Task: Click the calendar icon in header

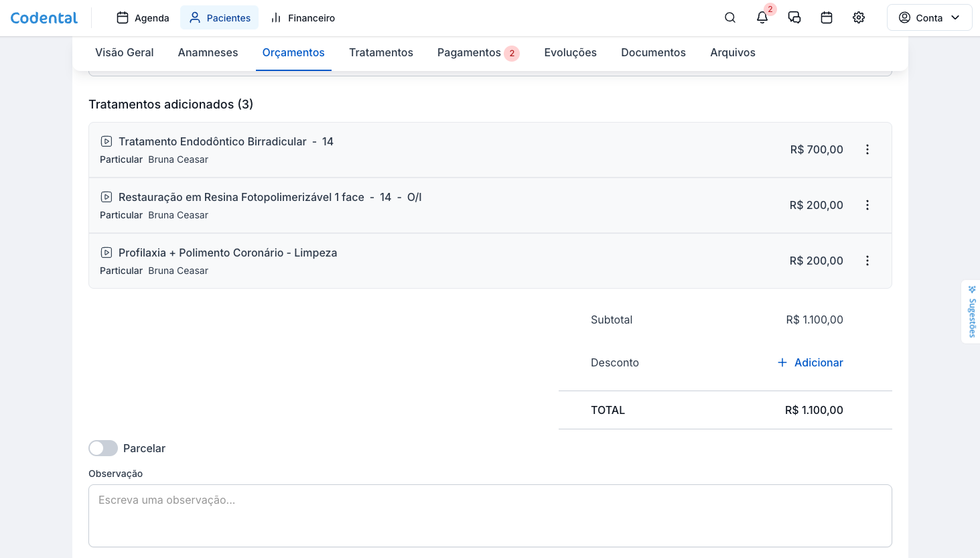Action: coord(827,18)
